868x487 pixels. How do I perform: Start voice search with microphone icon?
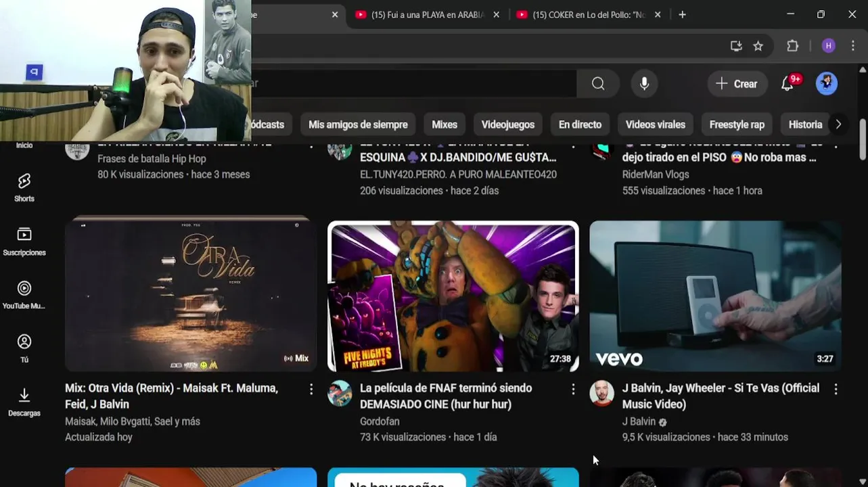[x=644, y=84]
